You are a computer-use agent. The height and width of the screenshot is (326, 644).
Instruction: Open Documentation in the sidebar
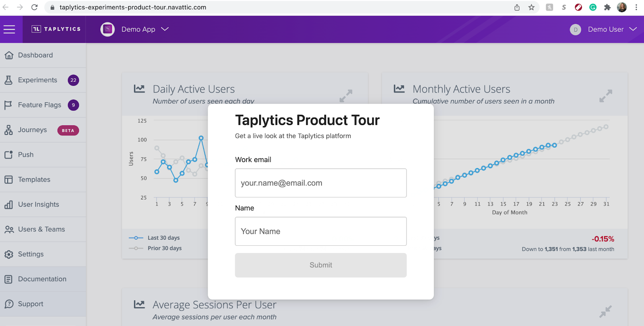43,279
